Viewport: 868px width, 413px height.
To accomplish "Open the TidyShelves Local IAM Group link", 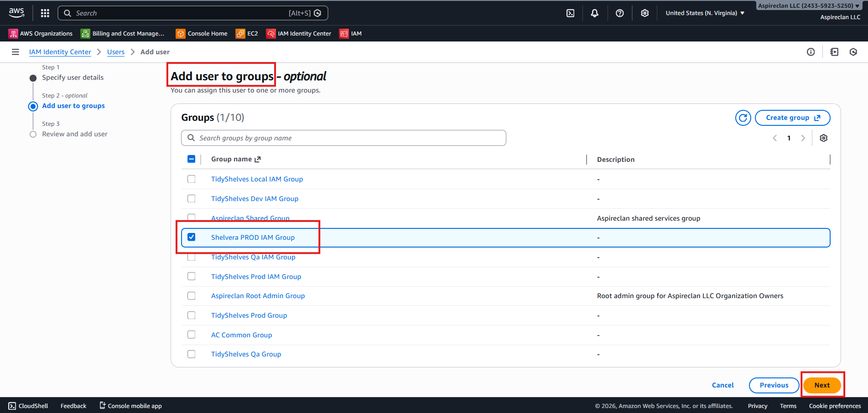I will [257, 179].
